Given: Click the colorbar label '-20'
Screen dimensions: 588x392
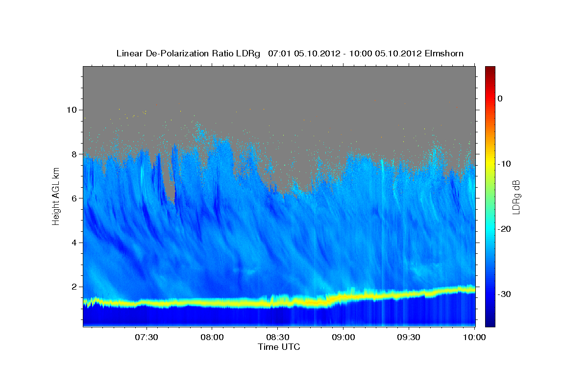Looking at the screenshot, I should tap(505, 229).
